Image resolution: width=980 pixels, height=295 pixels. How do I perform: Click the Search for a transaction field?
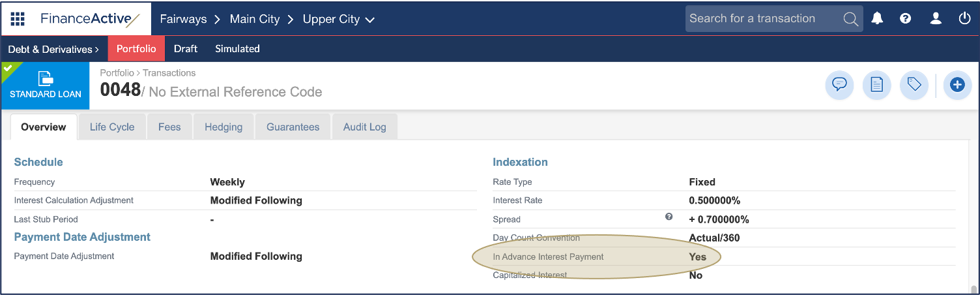762,19
